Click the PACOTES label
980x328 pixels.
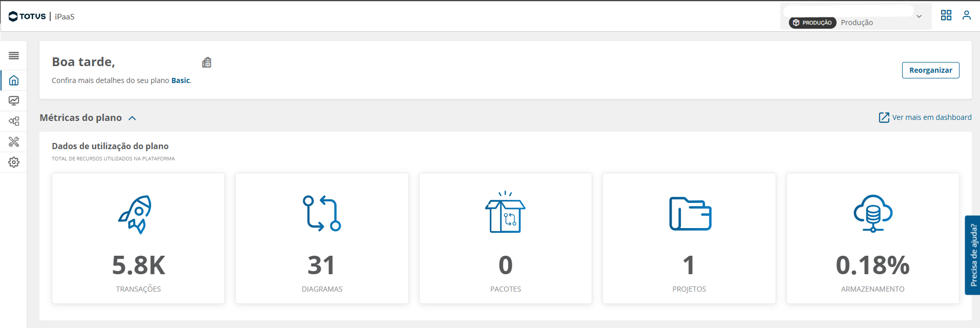506,289
